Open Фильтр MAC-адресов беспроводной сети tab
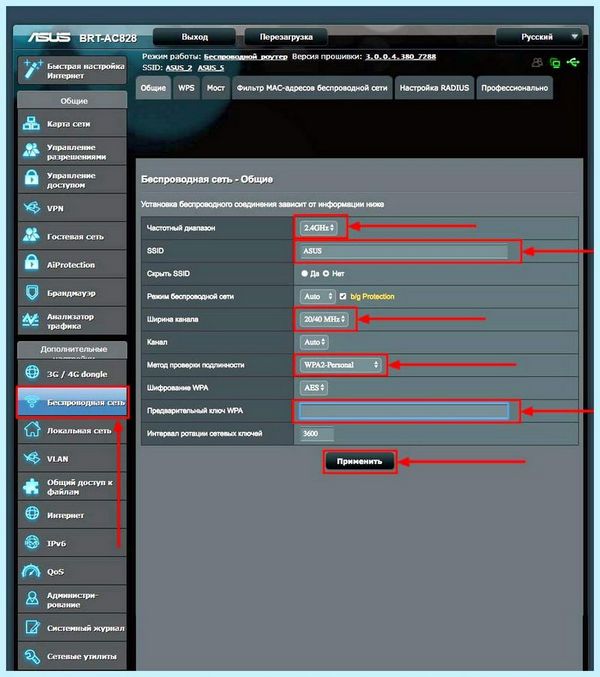Viewport: 600px width, 677px height. click(312, 88)
